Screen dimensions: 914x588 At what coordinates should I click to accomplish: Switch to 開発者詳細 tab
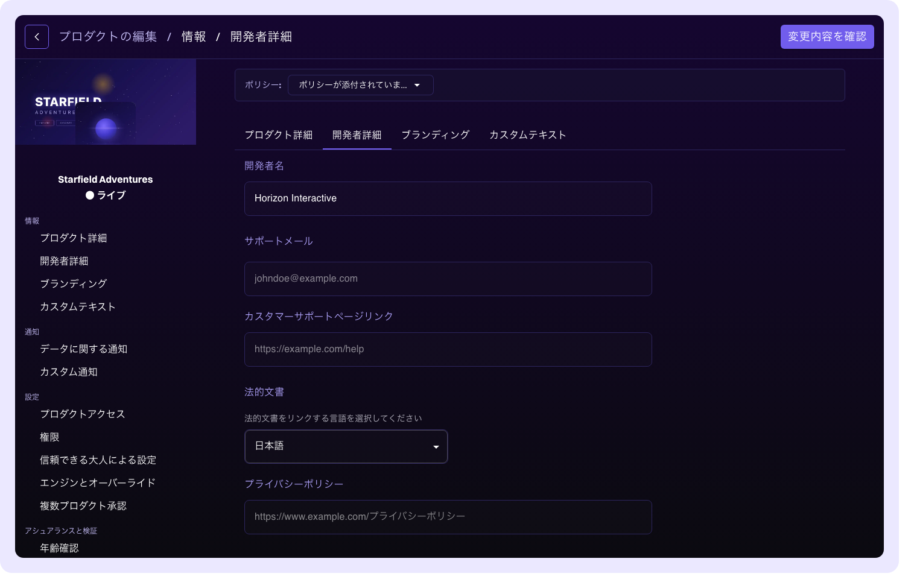tap(357, 135)
